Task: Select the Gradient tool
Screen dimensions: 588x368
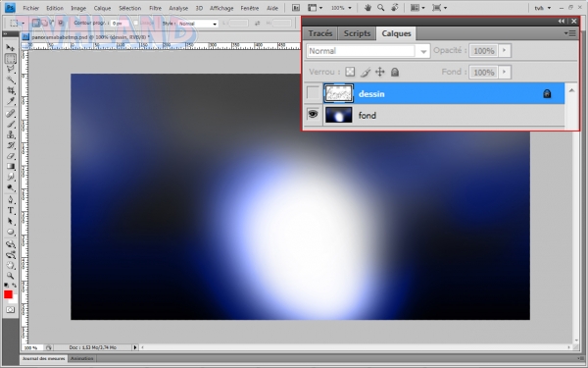Action: click(x=10, y=167)
